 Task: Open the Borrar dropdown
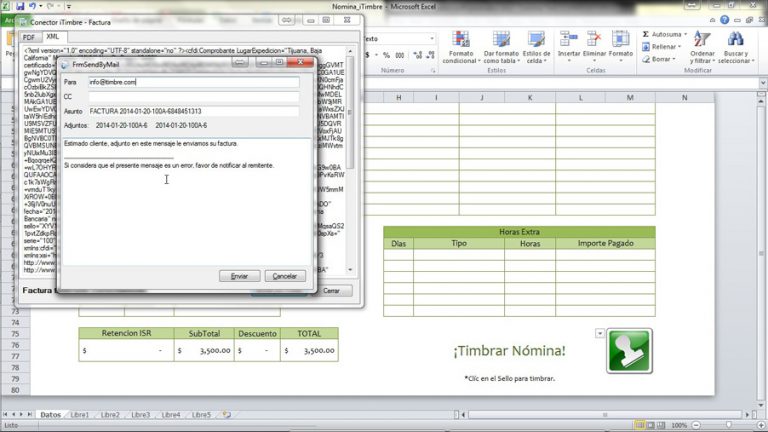(x=676, y=58)
